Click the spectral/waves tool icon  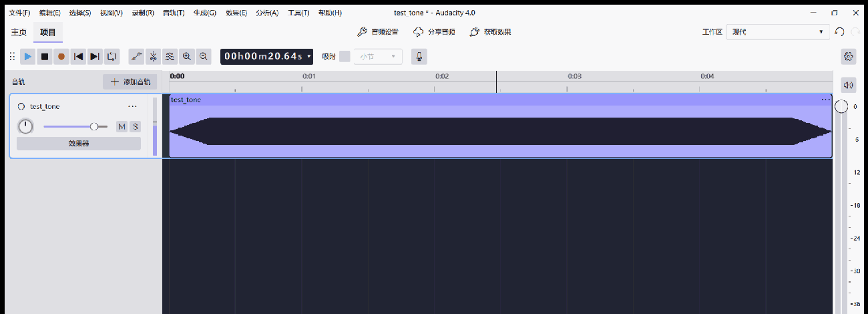170,57
